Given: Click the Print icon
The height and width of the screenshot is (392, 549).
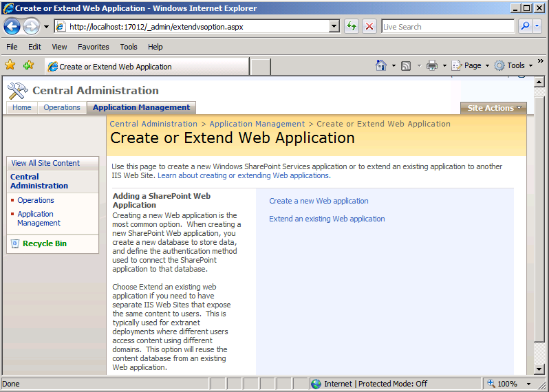Looking at the screenshot, I should coord(432,65).
